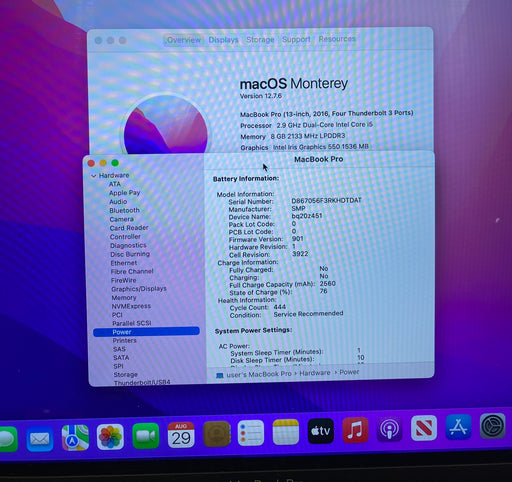Select Bluetooth in the Hardware list
This screenshot has height=482, width=512.
pos(125,210)
